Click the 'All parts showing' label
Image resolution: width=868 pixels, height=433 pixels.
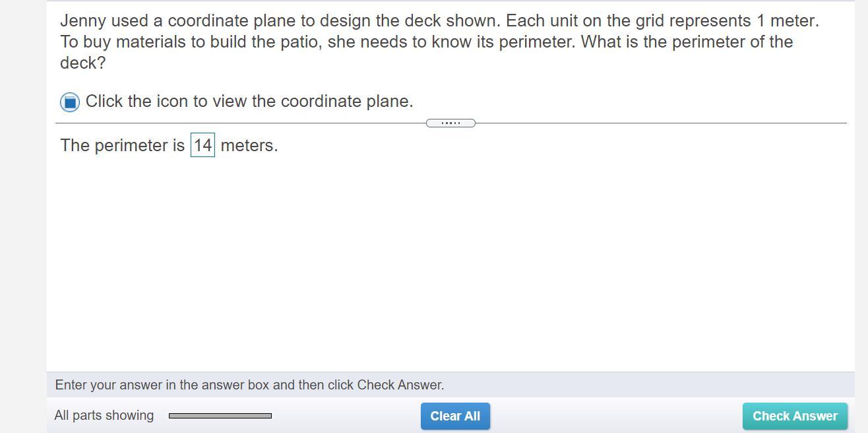[104, 416]
